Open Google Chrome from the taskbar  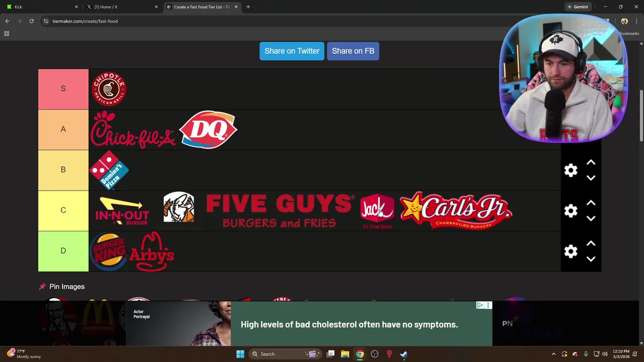(360, 354)
